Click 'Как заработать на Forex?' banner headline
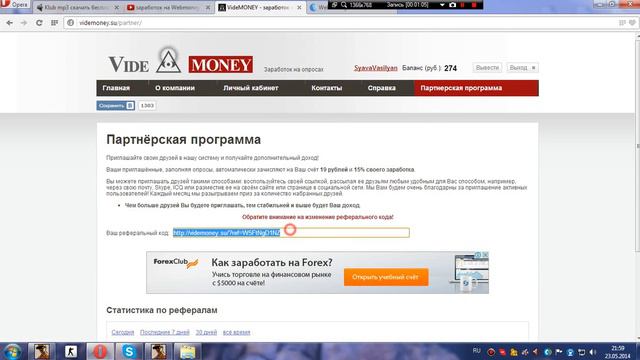The height and width of the screenshot is (360, 640). (272, 262)
